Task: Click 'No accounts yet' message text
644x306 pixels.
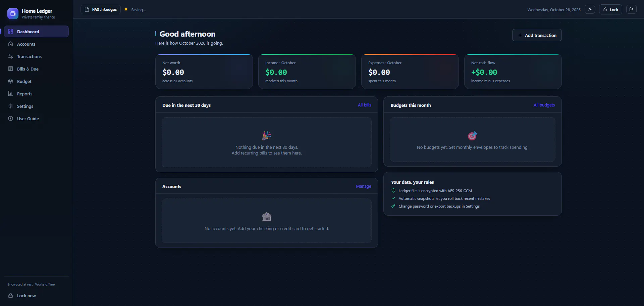Action: 267,229
